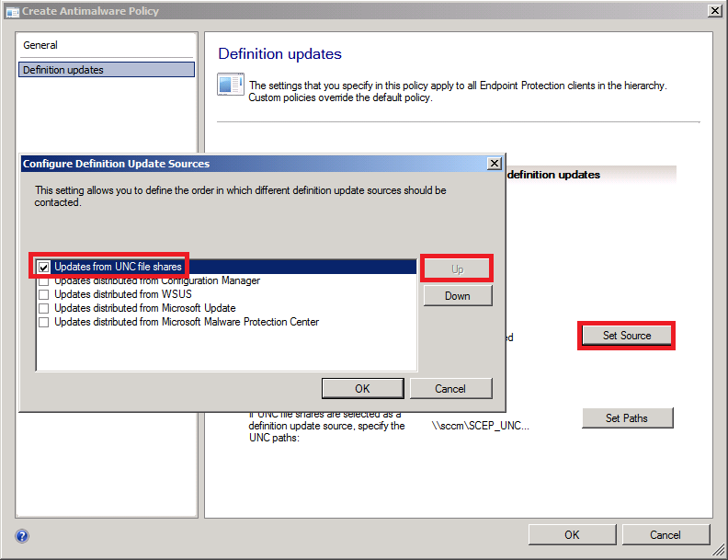This screenshot has height=560, width=728.
Task: Click the Set Source button
Action: [x=627, y=336]
